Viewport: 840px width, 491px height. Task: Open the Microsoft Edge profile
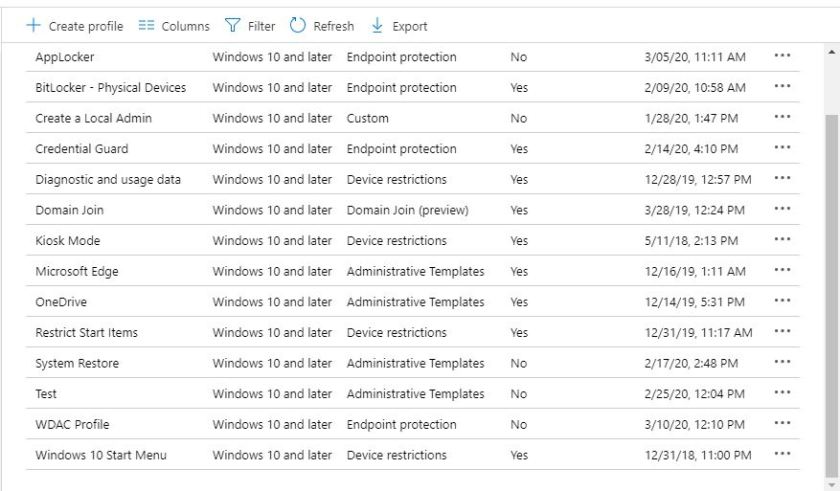[x=78, y=271]
